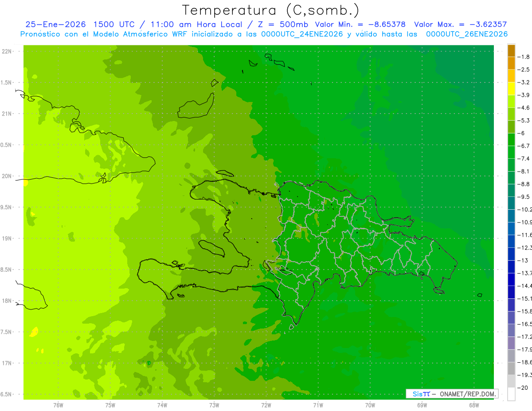Screen dimensions: 532x411
Task: Click the 'Valor Max. = -3.62357' readout
Action: pyautogui.click(x=460, y=25)
